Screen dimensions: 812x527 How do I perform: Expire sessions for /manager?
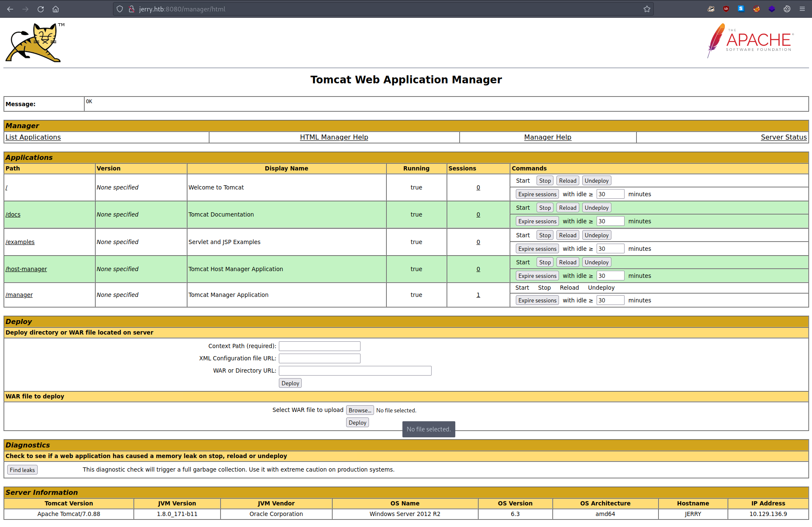[x=537, y=300]
